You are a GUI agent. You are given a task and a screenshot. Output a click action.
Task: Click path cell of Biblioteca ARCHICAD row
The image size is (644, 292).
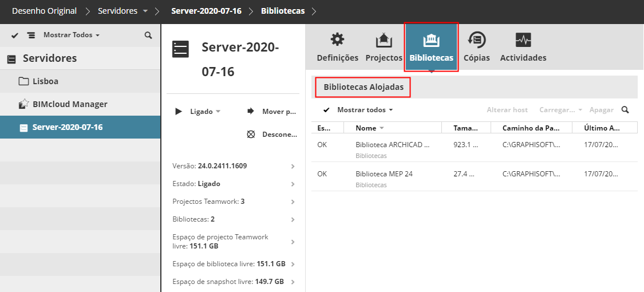[531, 144]
